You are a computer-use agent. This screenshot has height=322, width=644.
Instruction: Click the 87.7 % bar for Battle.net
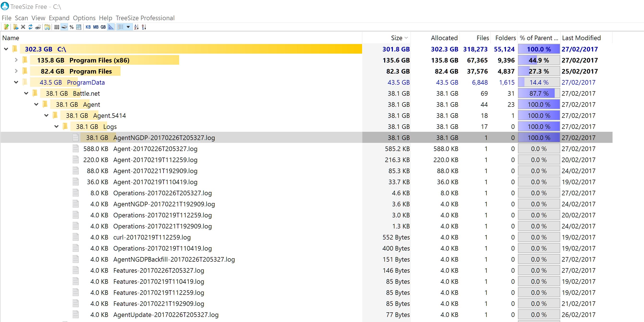click(x=539, y=93)
